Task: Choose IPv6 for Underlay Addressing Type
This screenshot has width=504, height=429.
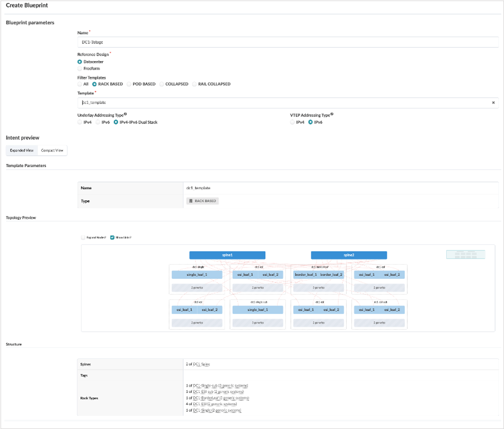Action: 98,122
